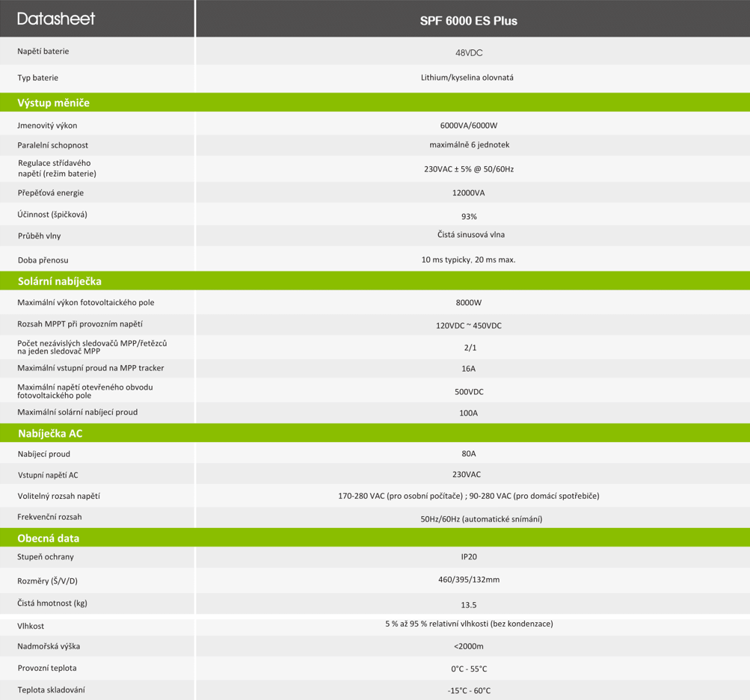Select the Paralelní schopnost label
The height and width of the screenshot is (700, 750).
coord(53,145)
